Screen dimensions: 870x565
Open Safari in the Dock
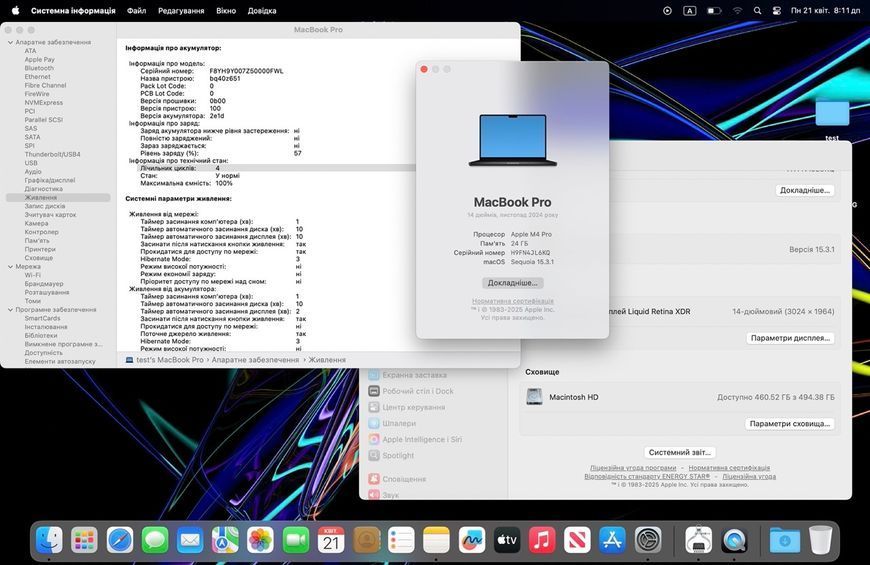(120, 540)
